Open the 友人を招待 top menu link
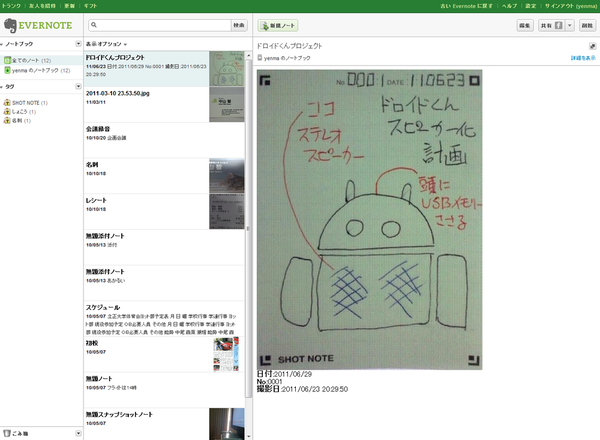Image resolution: width=600 pixels, height=440 pixels. [42, 6]
